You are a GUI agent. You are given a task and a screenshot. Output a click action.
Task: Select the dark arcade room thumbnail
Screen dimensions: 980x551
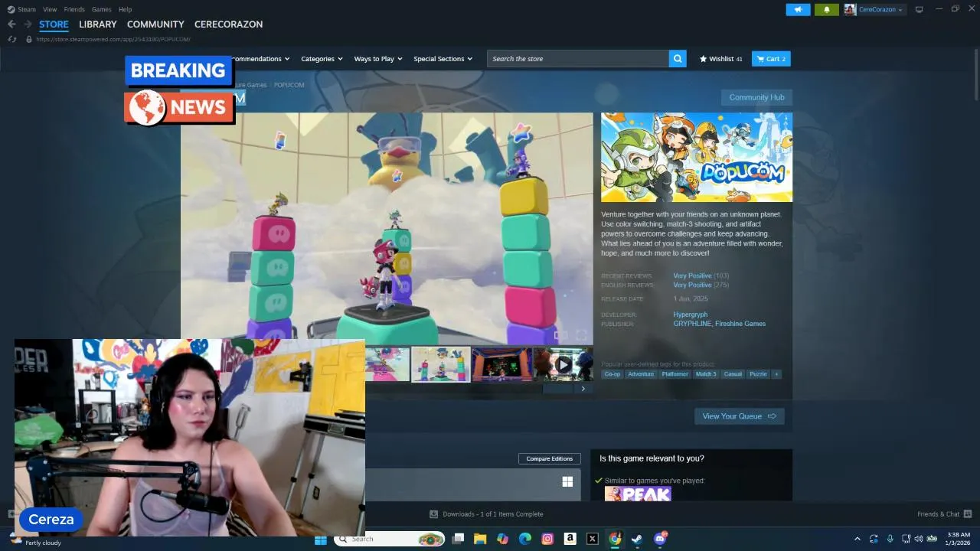(501, 364)
